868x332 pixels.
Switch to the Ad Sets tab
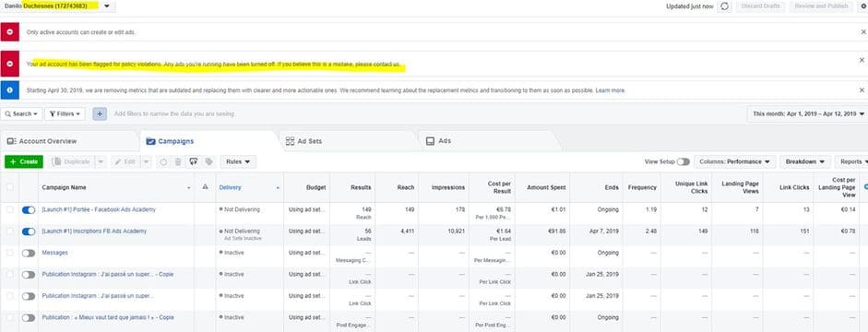pyautogui.click(x=349, y=141)
